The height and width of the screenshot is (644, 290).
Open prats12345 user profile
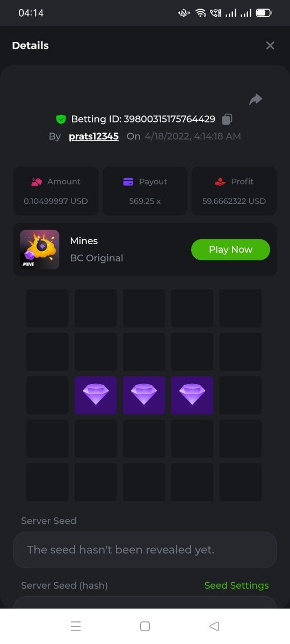point(93,136)
